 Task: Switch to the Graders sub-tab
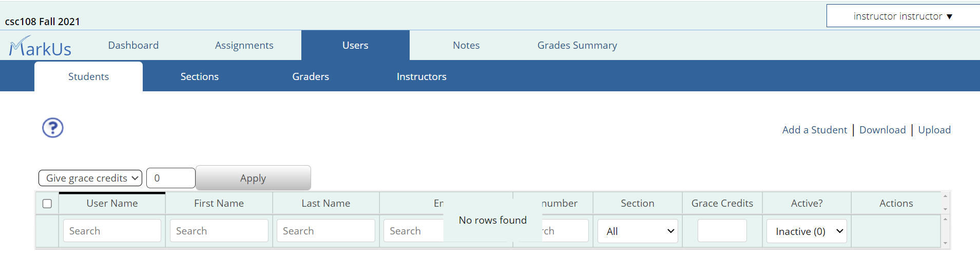coord(311,76)
